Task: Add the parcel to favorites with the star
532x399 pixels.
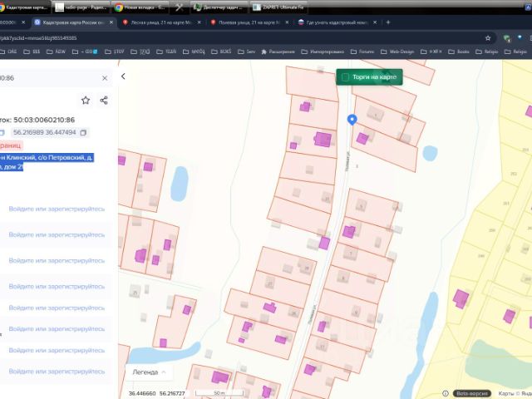Action: (x=86, y=101)
